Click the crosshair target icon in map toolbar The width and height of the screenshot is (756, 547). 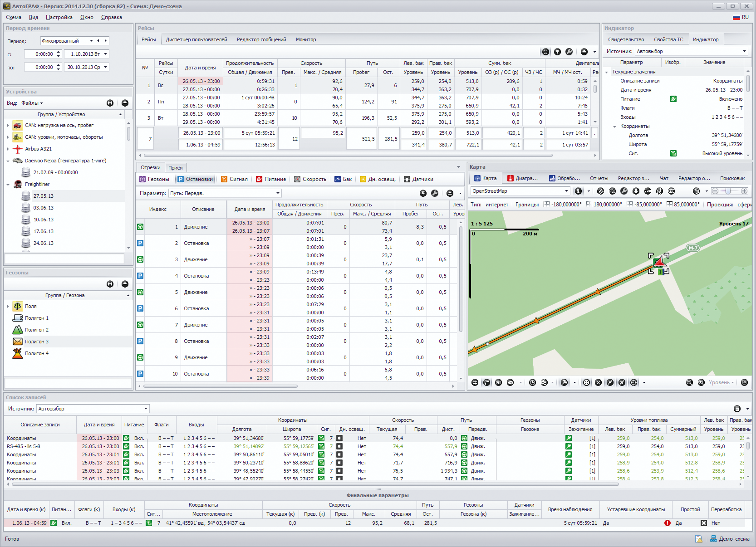pyautogui.click(x=634, y=382)
